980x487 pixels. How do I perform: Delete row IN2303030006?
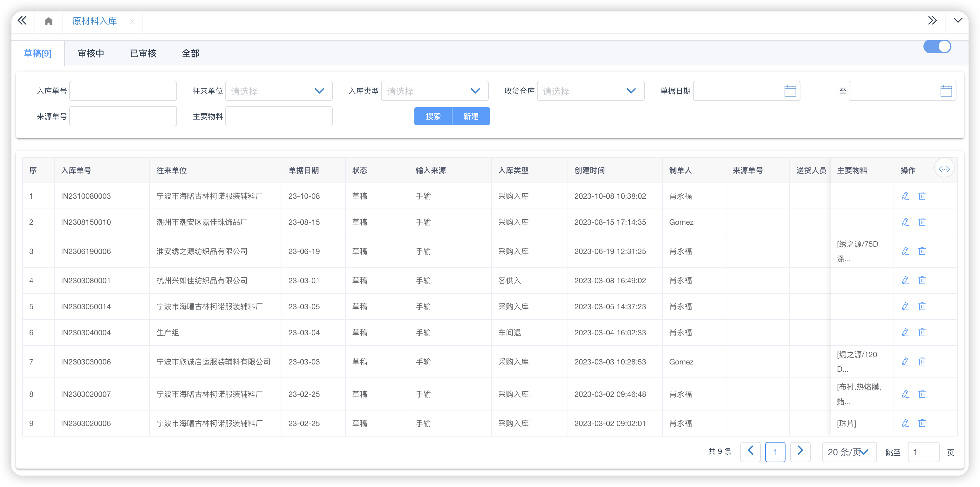click(x=922, y=362)
